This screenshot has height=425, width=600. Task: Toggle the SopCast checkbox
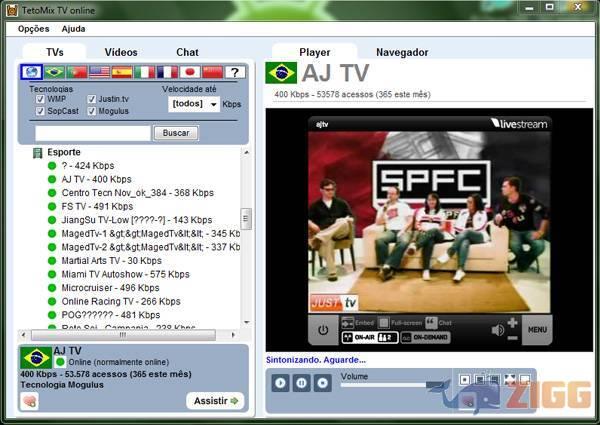38,111
